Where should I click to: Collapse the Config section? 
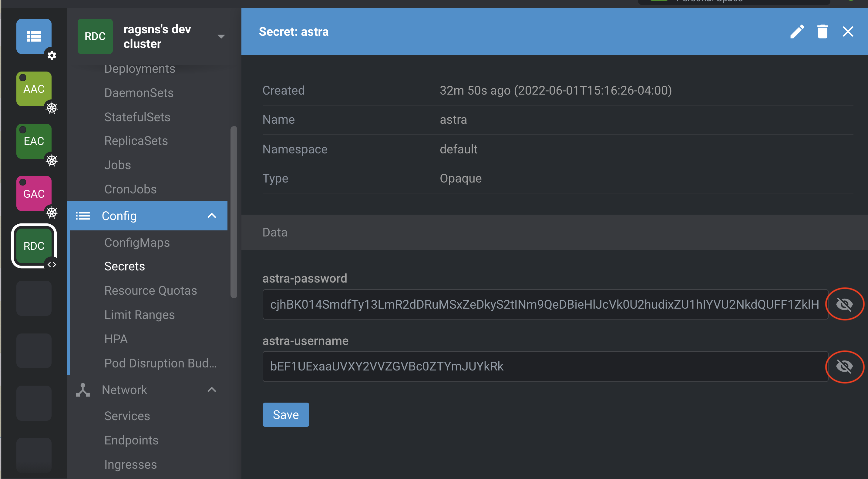tap(212, 216)
